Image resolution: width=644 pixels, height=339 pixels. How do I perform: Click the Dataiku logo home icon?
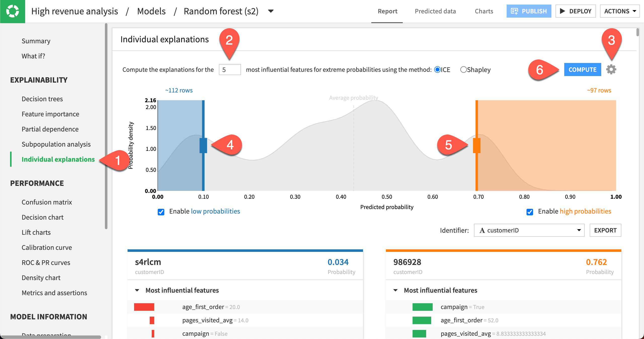12,11
